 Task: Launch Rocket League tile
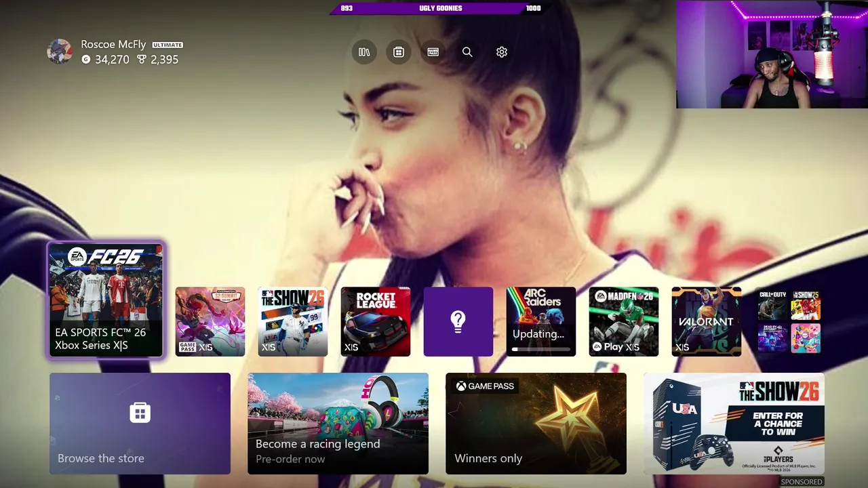[376, 321]
